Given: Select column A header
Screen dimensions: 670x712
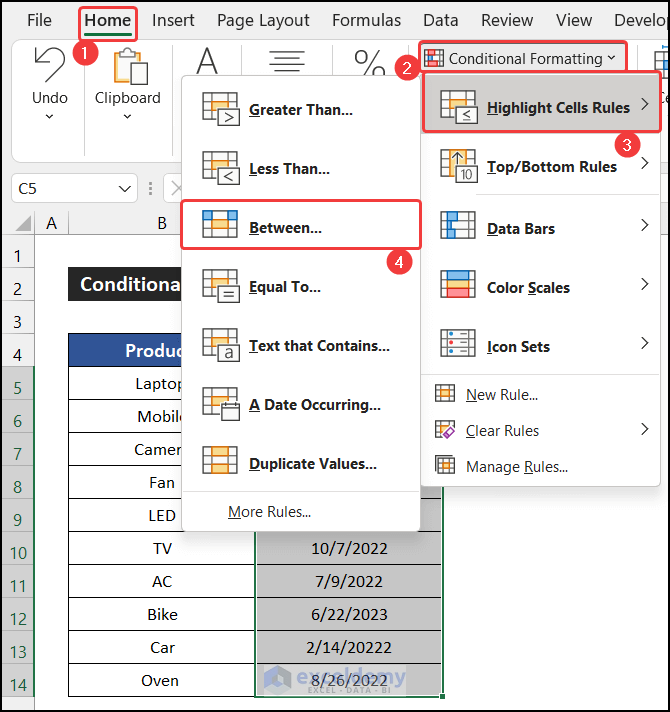Looking at the screenshot, I should 52,223.
